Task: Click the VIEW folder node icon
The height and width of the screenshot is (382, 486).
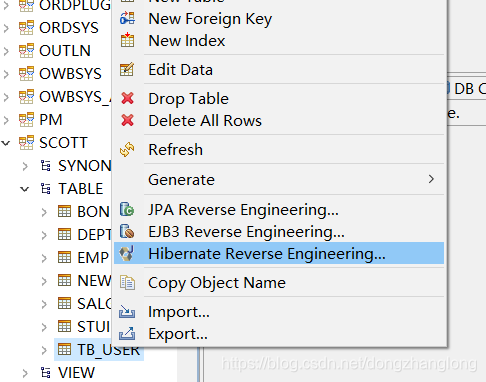Action: [x=46, y=373]
